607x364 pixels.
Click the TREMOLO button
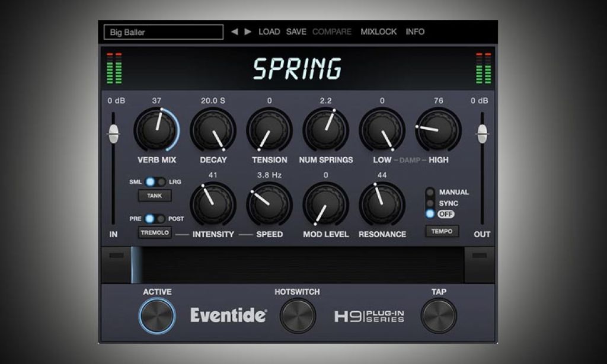point(155,232)
